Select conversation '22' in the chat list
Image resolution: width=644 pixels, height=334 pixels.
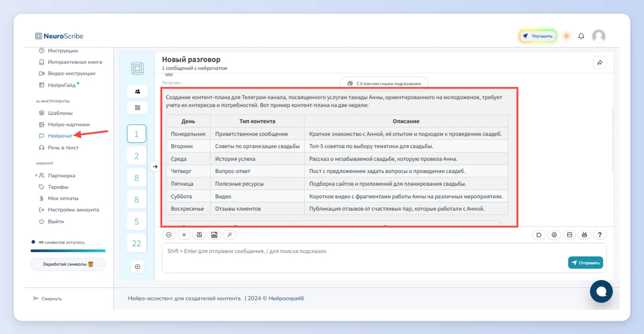coord(137,243)
